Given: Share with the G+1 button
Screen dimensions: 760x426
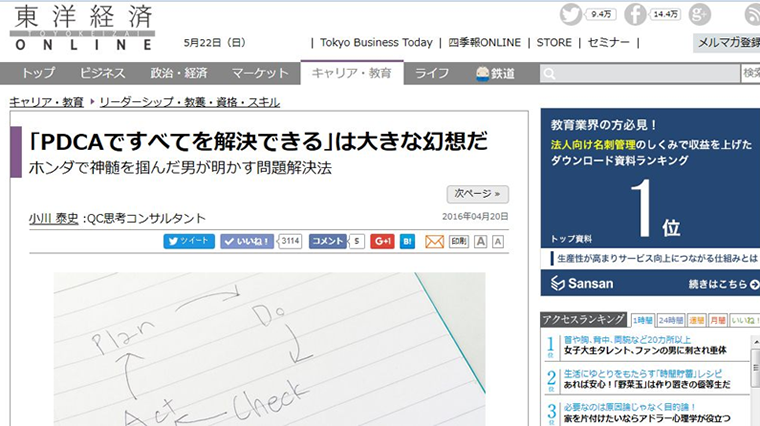Looking at the screenshot, I should pos(382,241).
